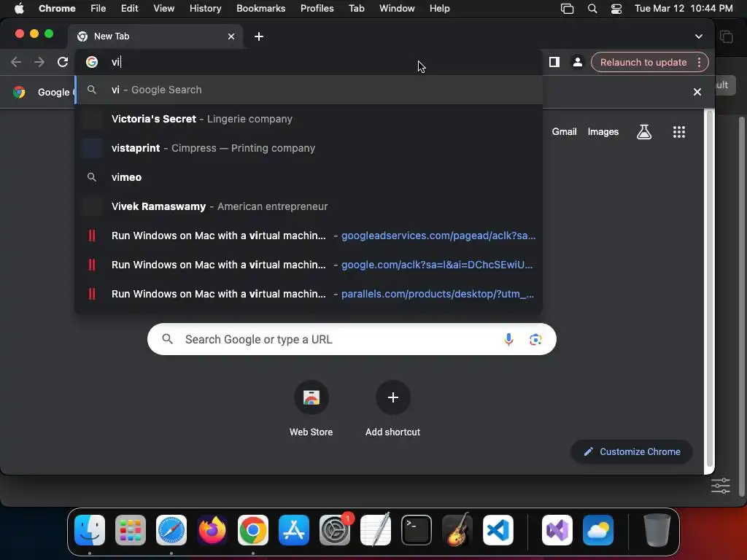747x560 pixels.
Task: Open Launchpad from the Dock
Action: [131, 530]
